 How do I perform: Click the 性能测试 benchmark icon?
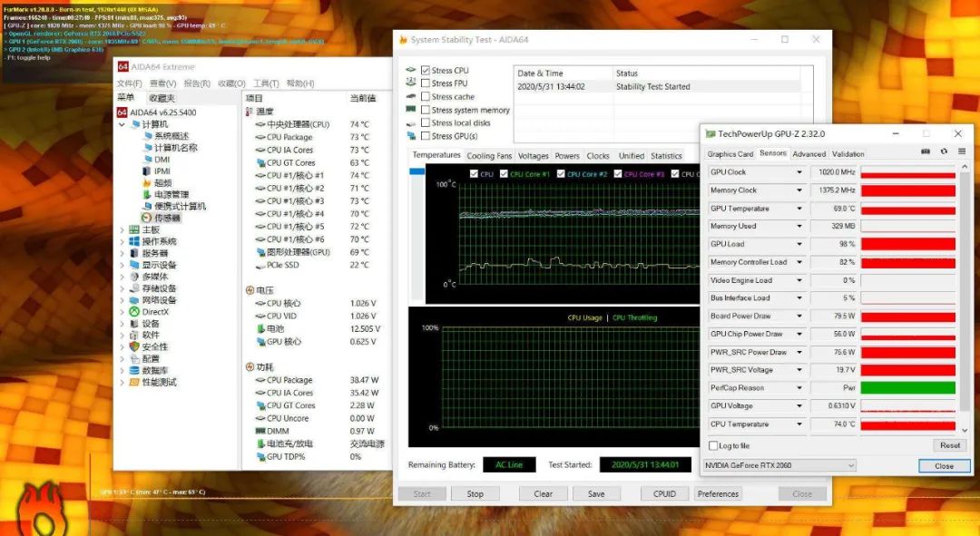[133, 382]
